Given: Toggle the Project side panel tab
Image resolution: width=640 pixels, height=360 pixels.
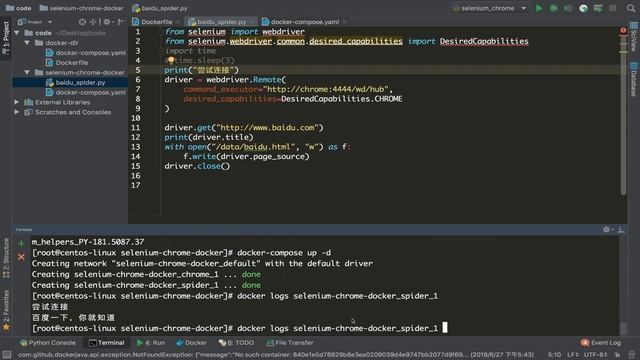Looking at the screenshot, I should [x=6, y=38].
